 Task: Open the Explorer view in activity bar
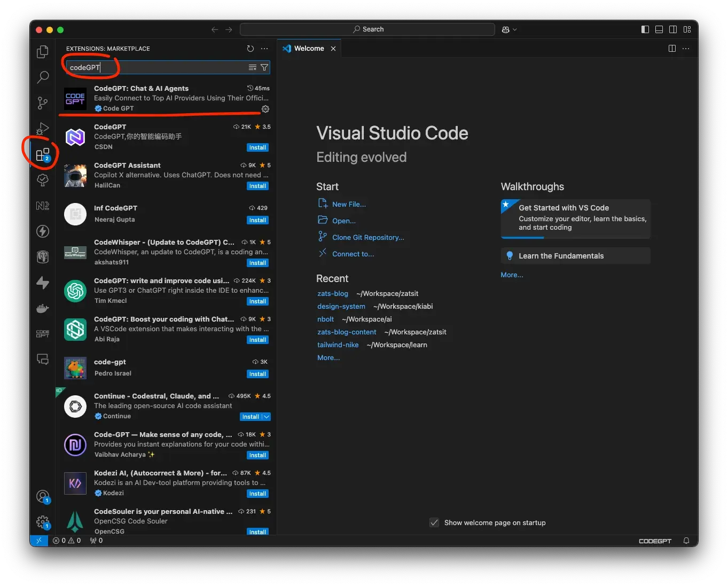pyautogui.click(x=42, y=52)
